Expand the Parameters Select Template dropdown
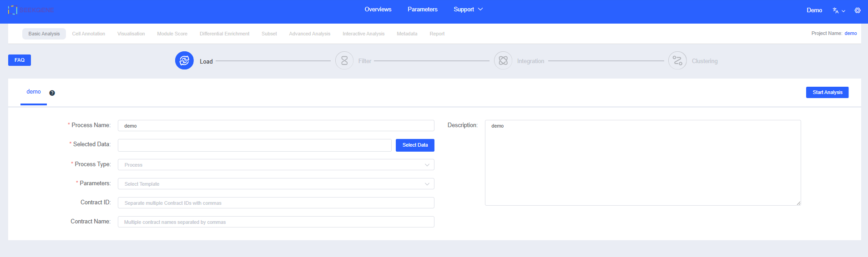Screen dimensions: 868x257 coord(276,184)
